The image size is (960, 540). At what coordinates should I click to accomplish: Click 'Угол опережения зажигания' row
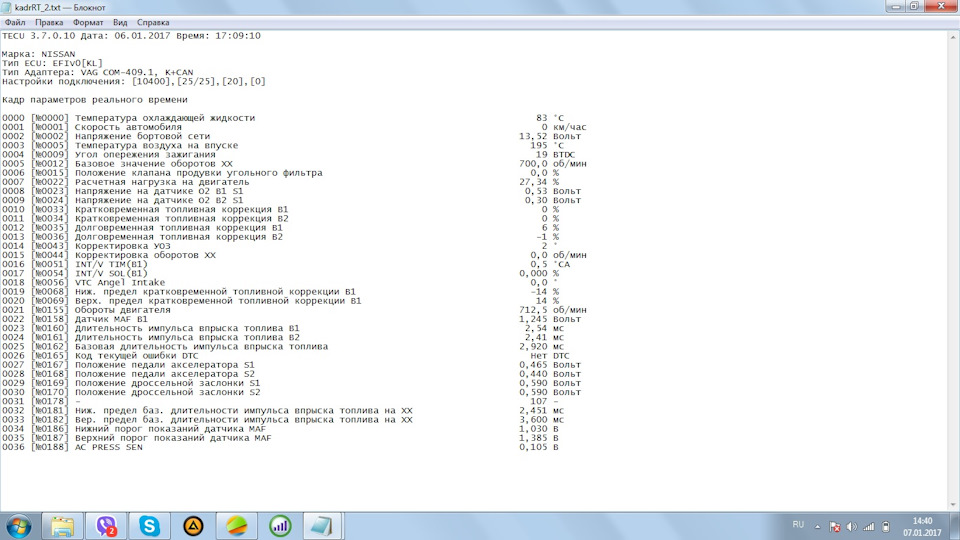[x=288, y=155]
